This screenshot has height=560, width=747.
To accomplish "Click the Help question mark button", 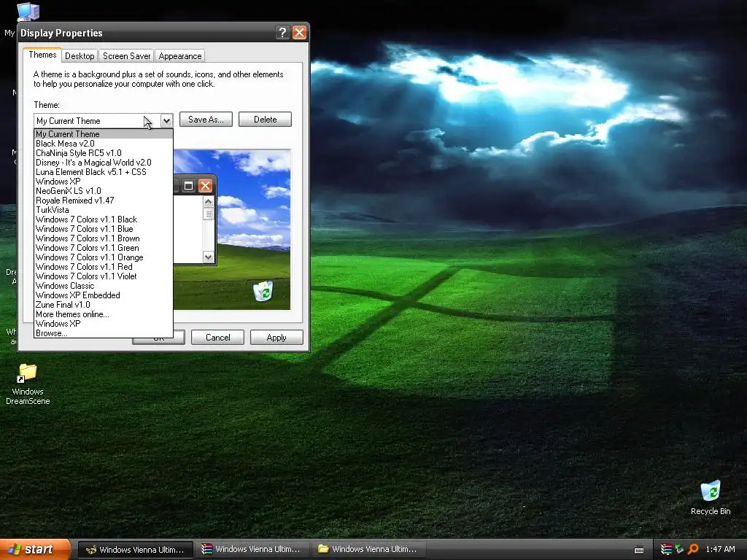I will click(282, 32).
